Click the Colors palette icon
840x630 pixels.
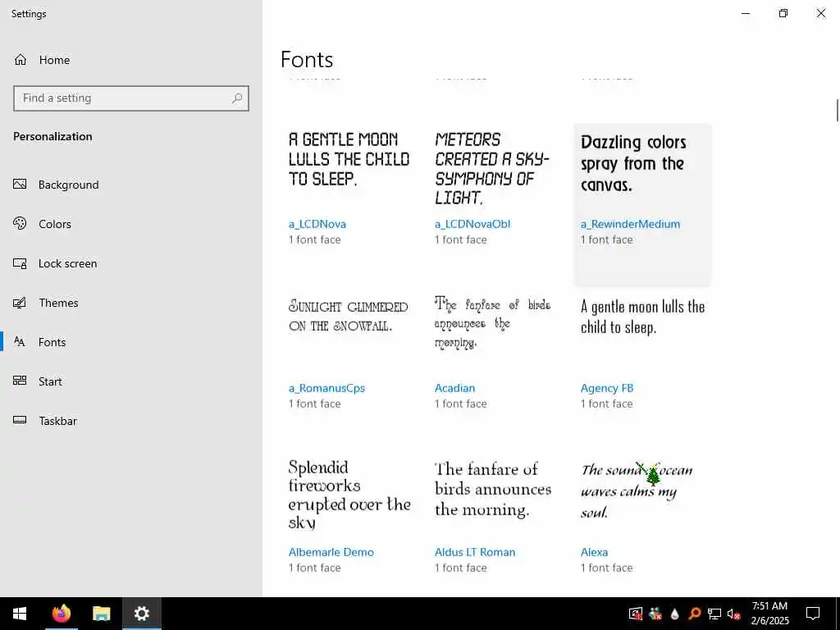(20, 223)
